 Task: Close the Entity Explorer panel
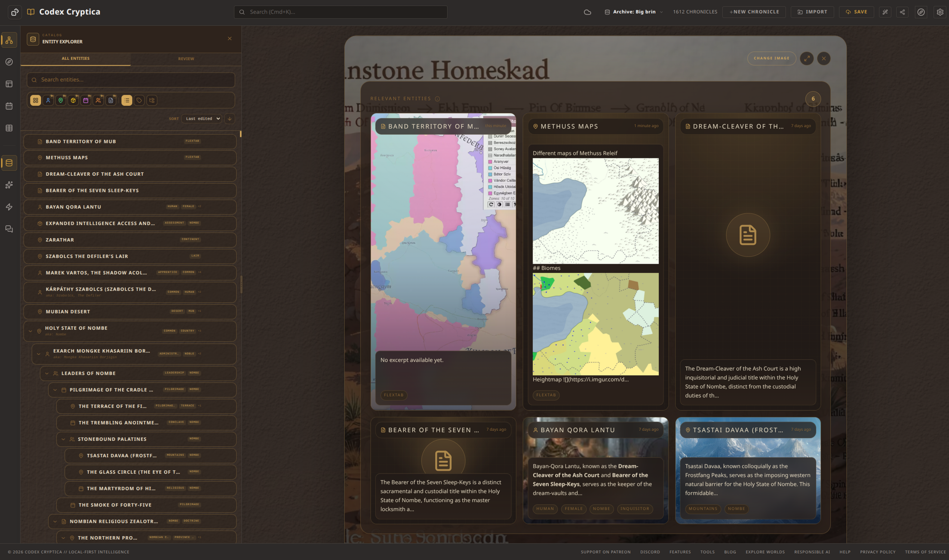(x=230, y=39)
